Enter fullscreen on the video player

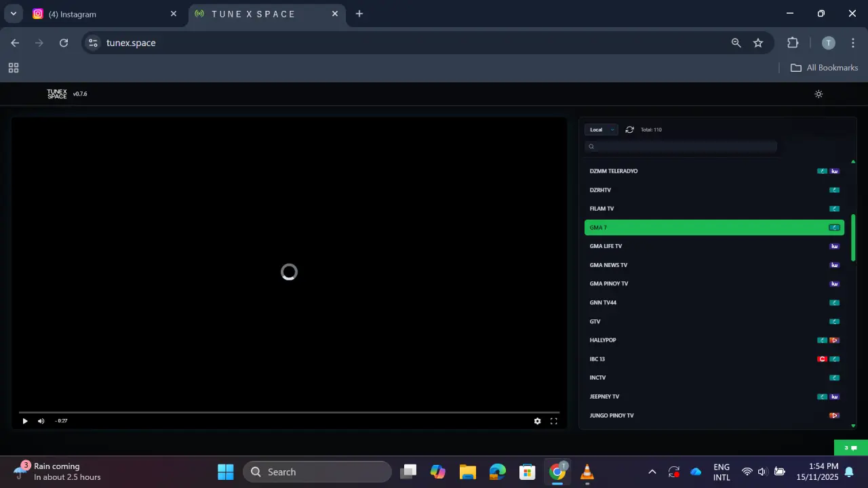point(553,421)
